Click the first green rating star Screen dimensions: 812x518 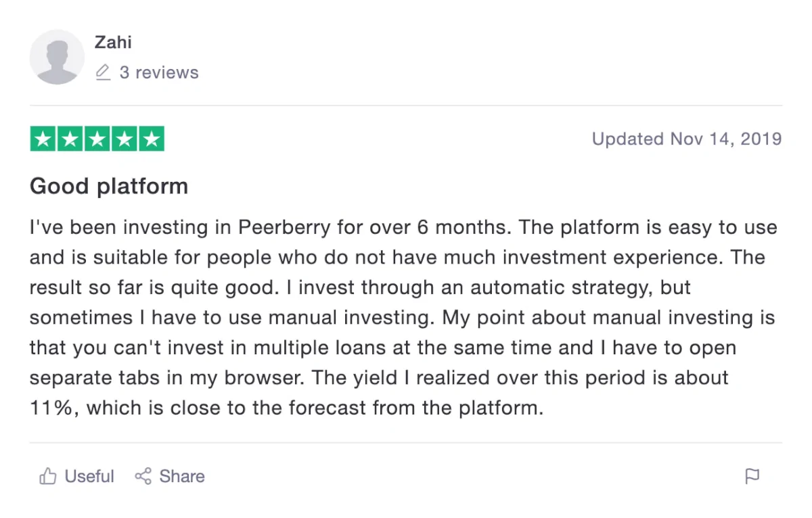(43, 139)
